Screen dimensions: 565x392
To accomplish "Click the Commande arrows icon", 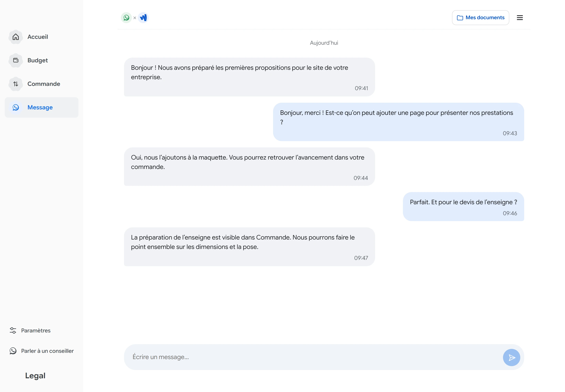I will 16,84.
